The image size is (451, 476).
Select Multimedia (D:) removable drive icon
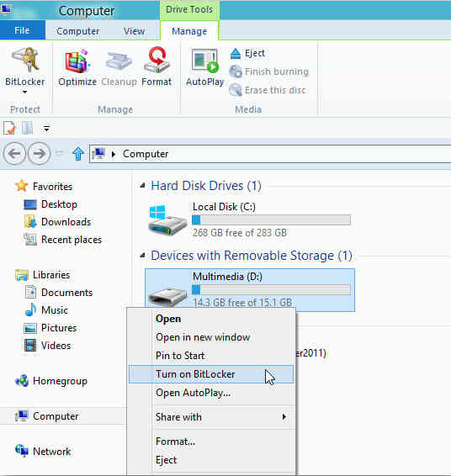(x=167, y=296)
